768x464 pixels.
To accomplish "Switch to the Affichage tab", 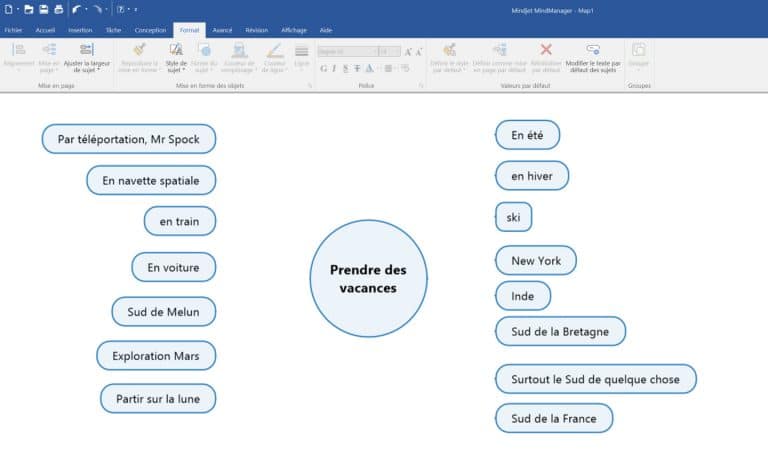I will coord(294,30).
